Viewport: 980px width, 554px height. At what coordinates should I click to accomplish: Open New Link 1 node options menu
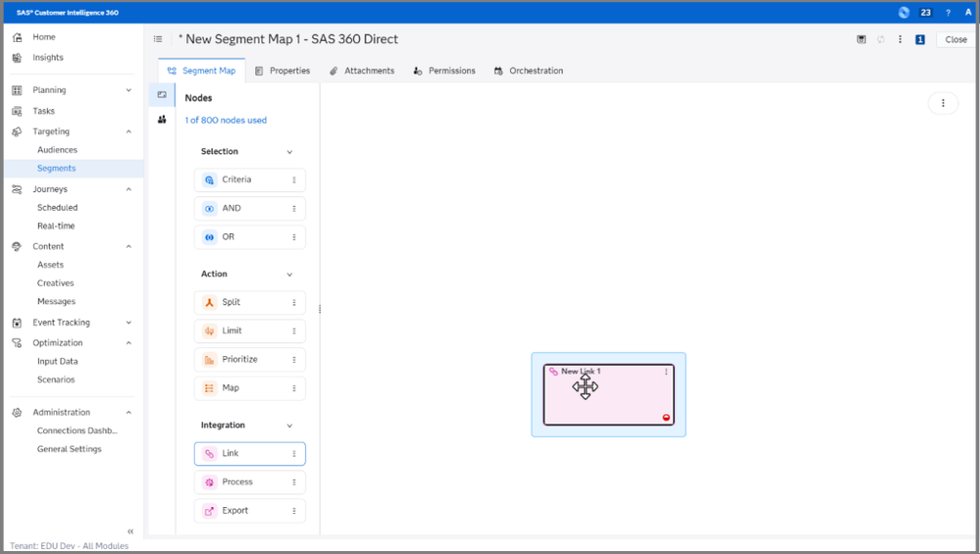666,372
